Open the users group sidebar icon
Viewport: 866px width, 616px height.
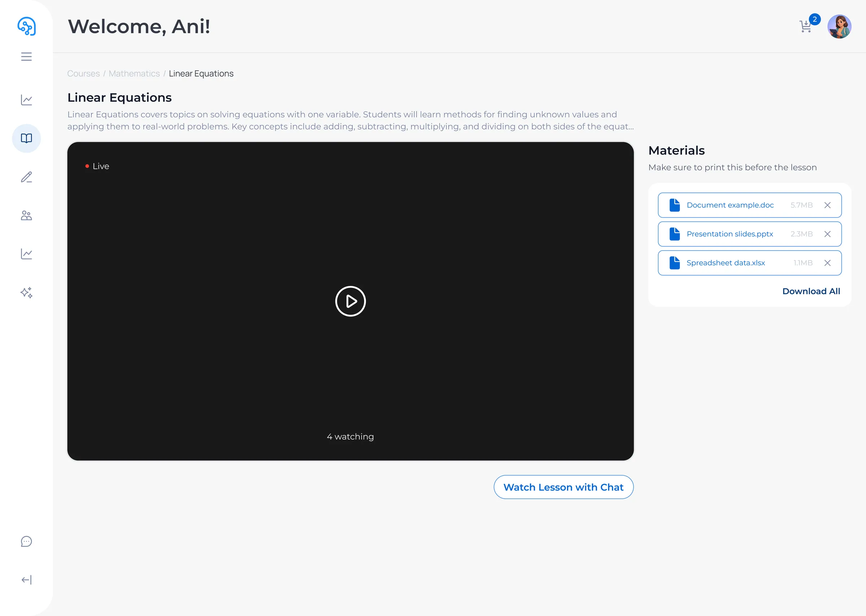click(27, 215)
